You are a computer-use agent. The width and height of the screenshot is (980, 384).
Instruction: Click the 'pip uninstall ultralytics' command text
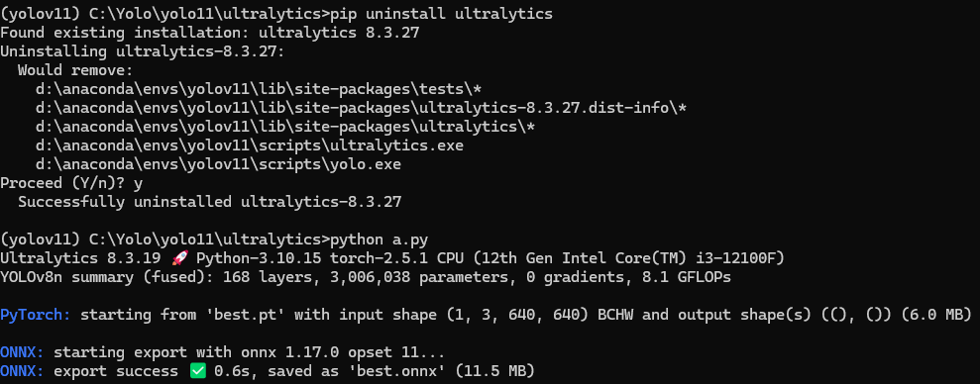[x=441, y=14]
